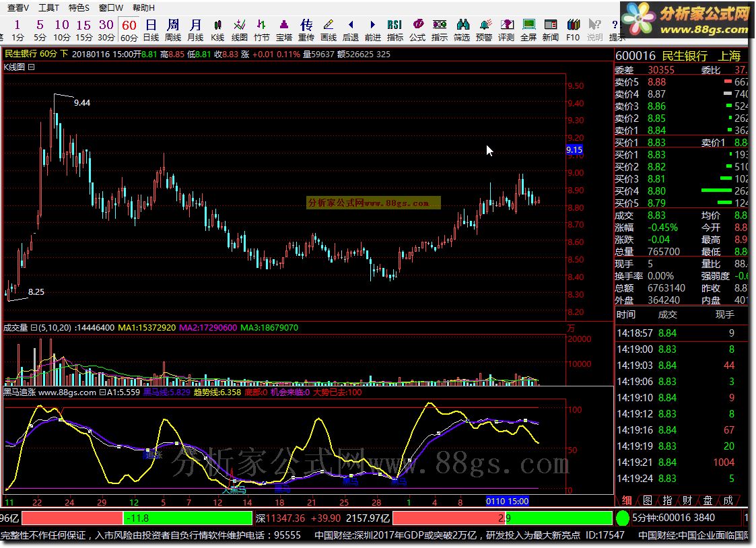Screen dimensions: 756x548
Task: Switch to 周线 weekly chart
Action: (173, 30)
